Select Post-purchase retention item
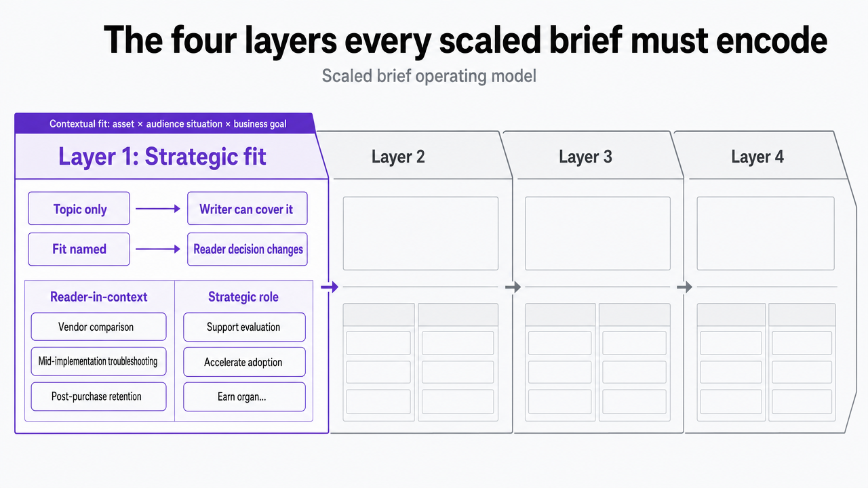The width and height of the screenshot is (868, 488). tap(98, 396)
